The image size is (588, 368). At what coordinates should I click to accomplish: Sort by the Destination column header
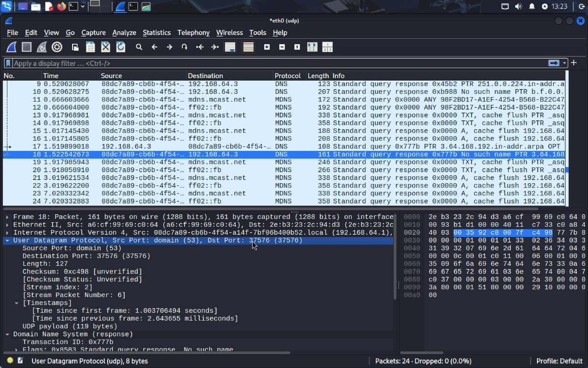(230, 76)
